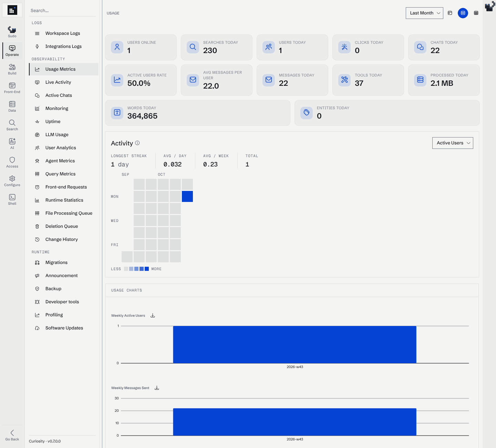Toggle the blue highlighted view button

point(463,13)
